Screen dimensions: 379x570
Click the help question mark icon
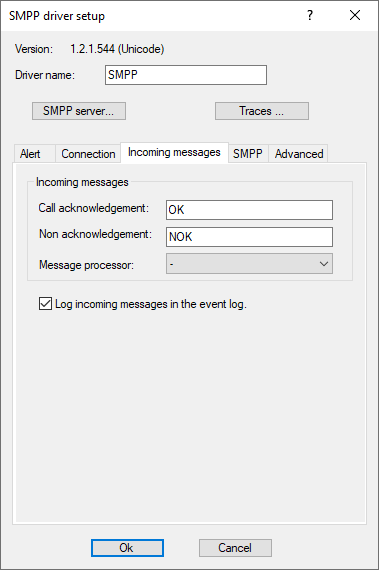(310, 15)
